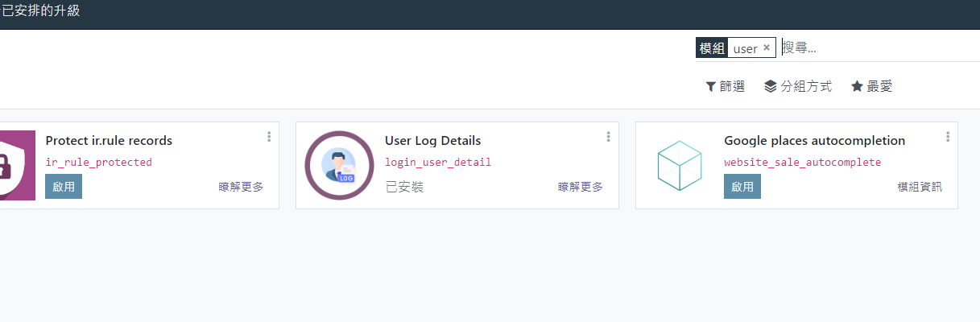Open kebab menu on Protect ir.rule records card
Viewport: 980px width, 322px height.
269,137
